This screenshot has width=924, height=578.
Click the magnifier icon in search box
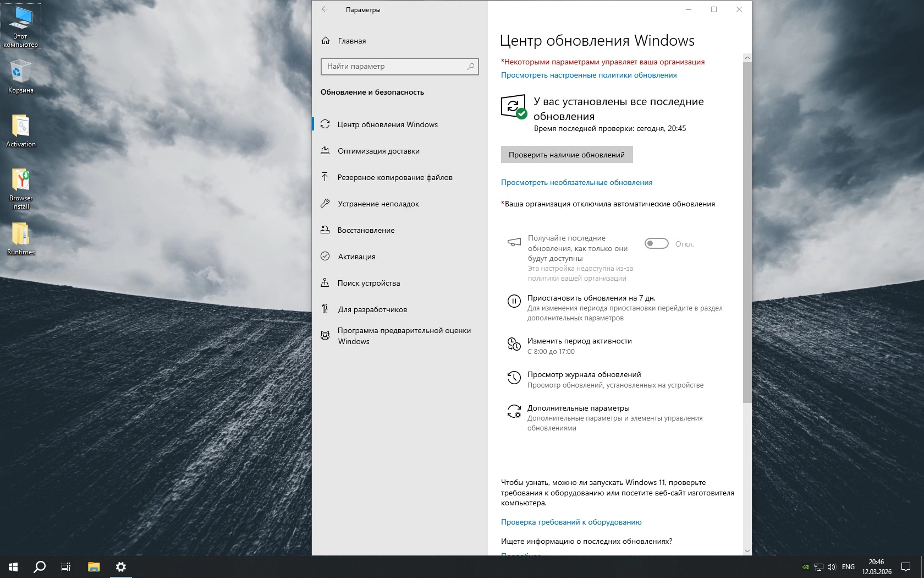pyautogui.click(x=471, y=67)
